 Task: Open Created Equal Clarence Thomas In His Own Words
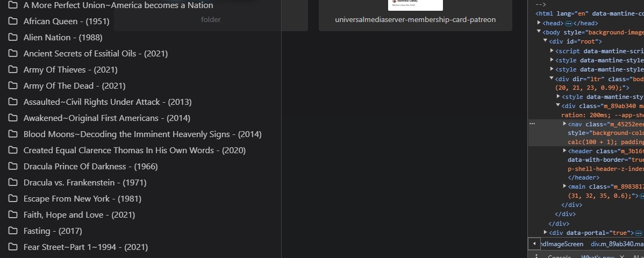pos(134,150)
